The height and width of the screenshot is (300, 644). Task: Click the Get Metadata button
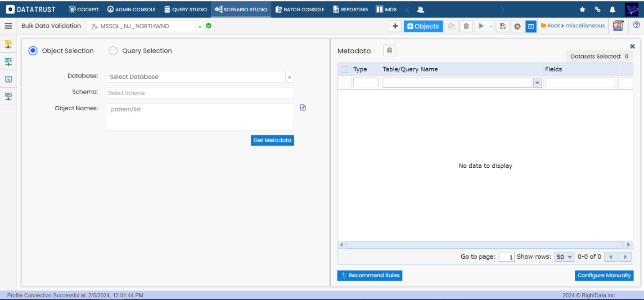tap(272, 140)
